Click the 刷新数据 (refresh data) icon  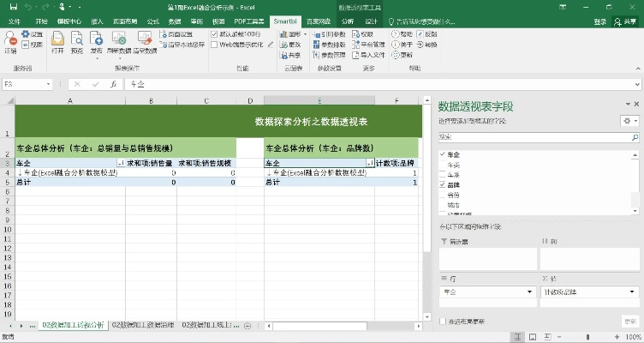click(119, 41)
